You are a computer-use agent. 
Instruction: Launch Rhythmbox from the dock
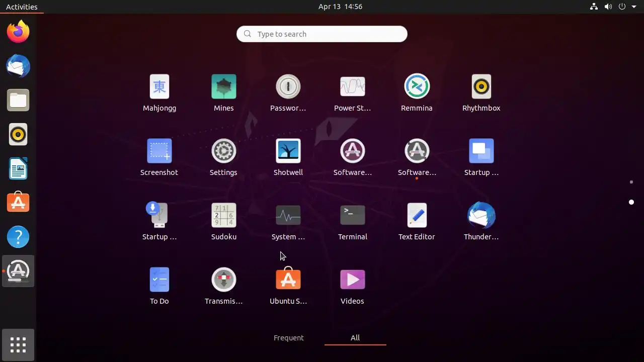pyautogui.click(x=18, y=134)
